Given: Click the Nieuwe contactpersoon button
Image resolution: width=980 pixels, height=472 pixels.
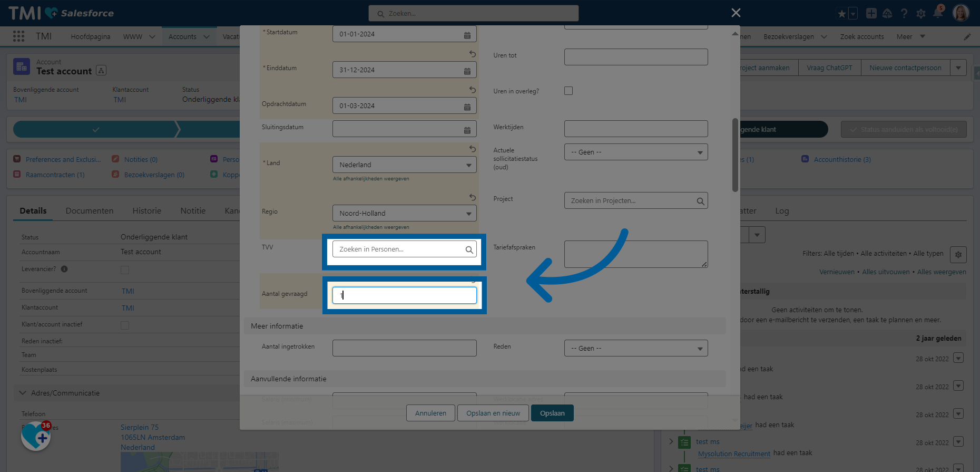Looking at the screenshot, I should 905,68.
